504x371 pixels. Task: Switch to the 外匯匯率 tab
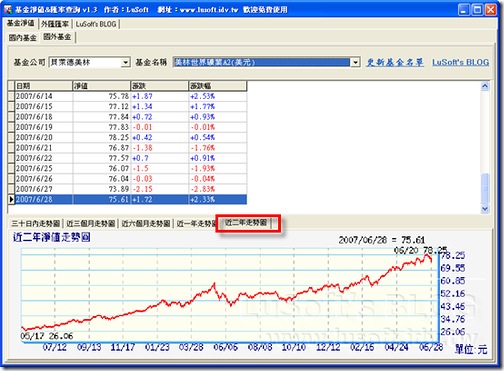[55, 24]
